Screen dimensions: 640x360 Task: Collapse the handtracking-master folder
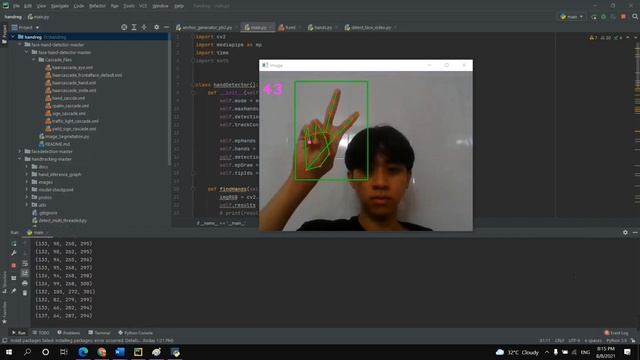[20, 159]
